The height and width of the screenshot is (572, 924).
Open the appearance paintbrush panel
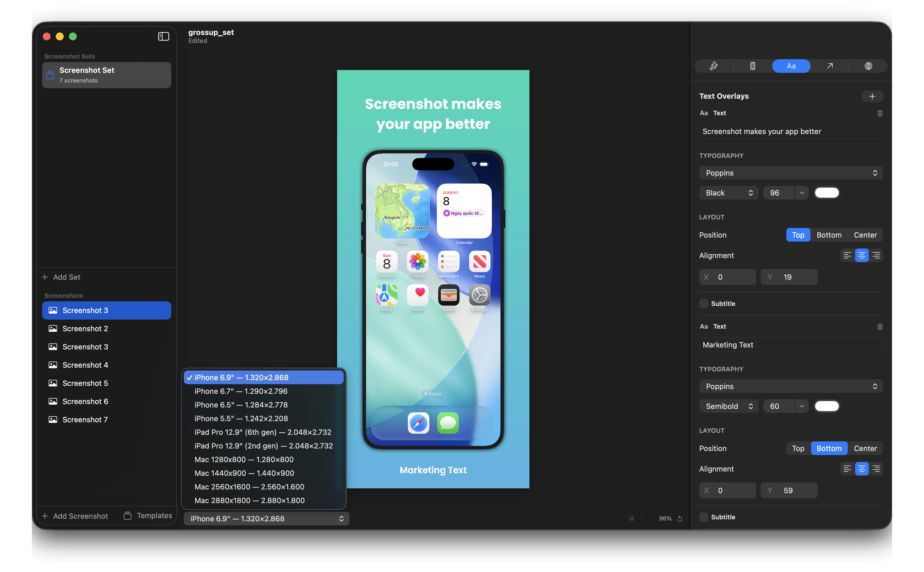[714, 66]
